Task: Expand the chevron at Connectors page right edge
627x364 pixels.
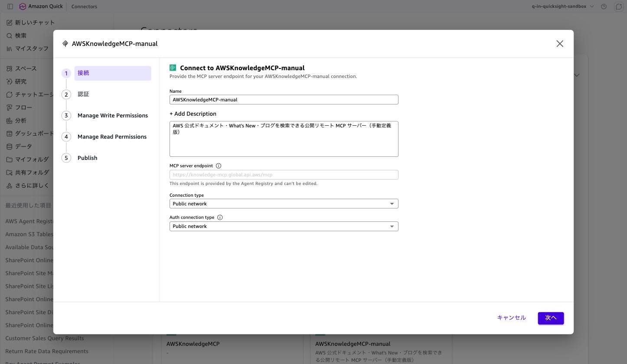Action: point(577,75)
